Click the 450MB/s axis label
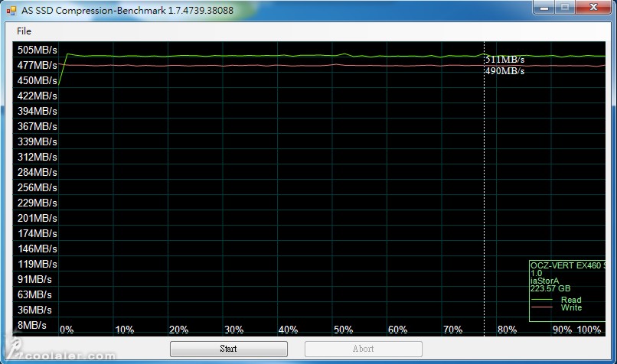Viewport: 617px width, 364px height. coord(37,80)
